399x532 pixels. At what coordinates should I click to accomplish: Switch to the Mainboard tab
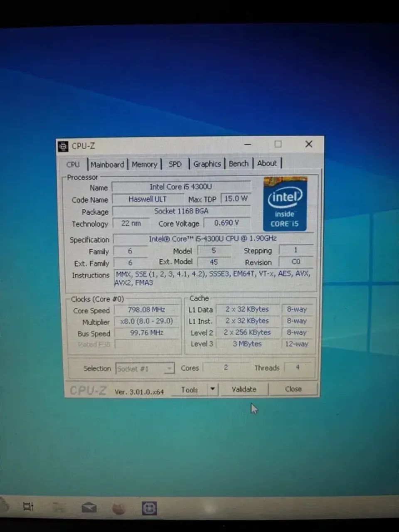pyautogui.click(x=107, y=165)
